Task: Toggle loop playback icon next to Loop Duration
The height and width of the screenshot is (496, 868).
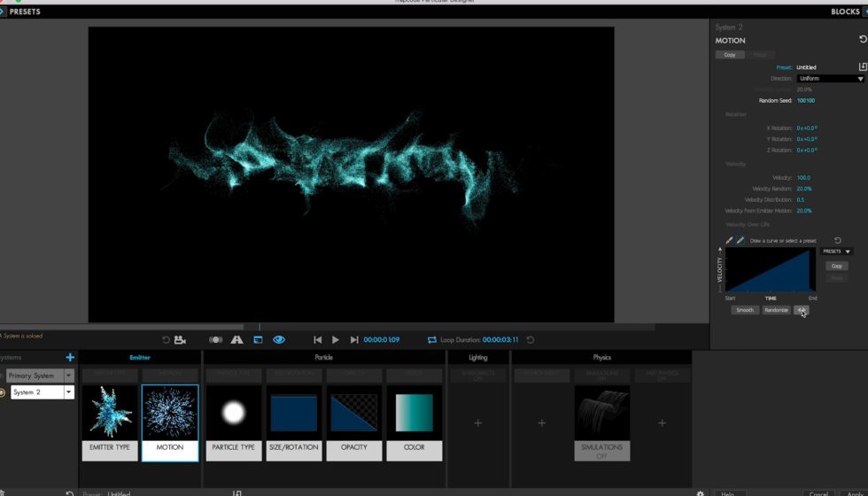Action: point(432,340)
